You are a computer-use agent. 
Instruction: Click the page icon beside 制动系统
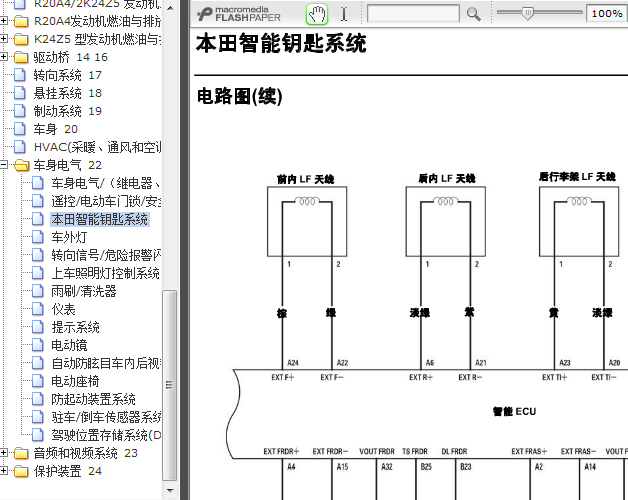[x=20, y=111]
